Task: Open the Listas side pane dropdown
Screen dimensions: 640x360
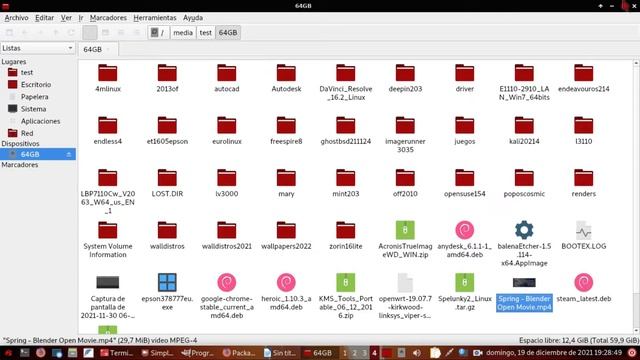Action: pos(38,48)
